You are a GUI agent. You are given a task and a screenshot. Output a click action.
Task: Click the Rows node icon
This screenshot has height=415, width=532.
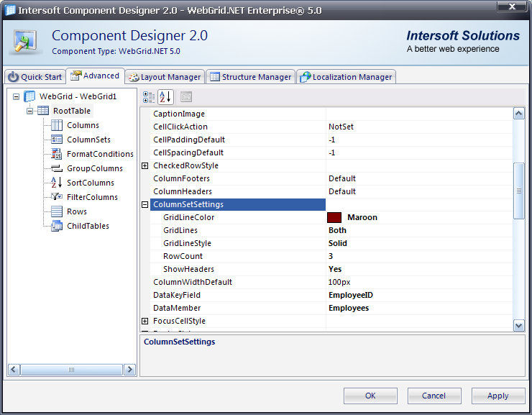57,211
